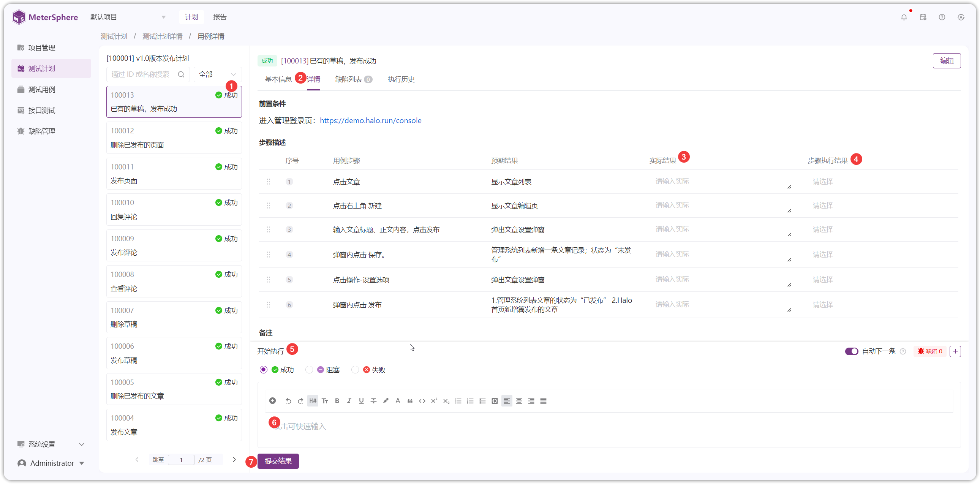Switch to the 基本信息 tab
Viewport: 980px width, 484px height.
278,79
